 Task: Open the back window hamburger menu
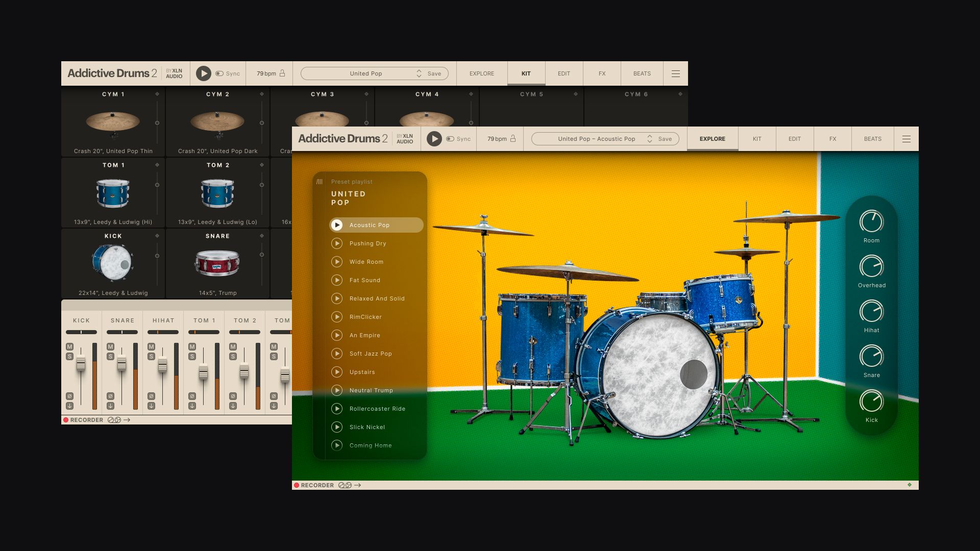(x=676, y=73)
